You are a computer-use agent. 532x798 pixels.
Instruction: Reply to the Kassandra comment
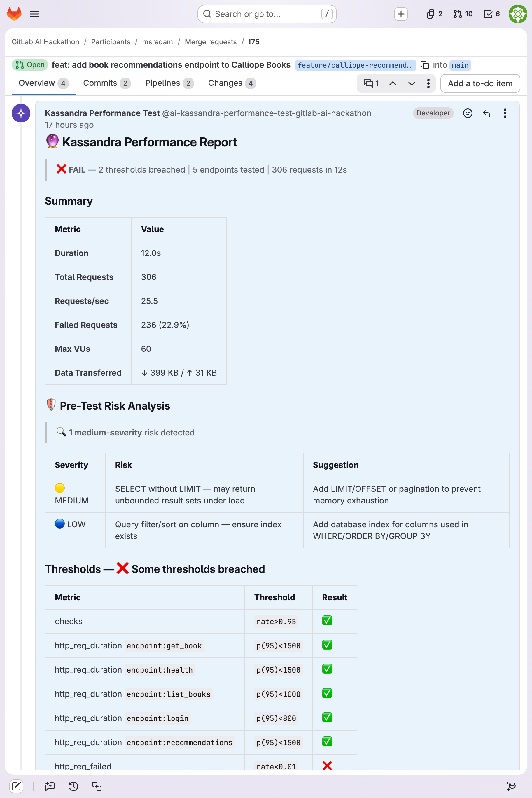486,113
